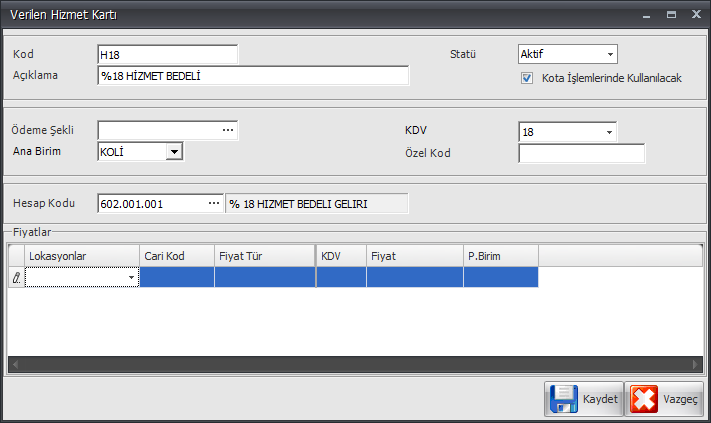This screenshot has height=423, width=711.
Task: Click the Lokasyonlar column header
Action: [82, 256]
